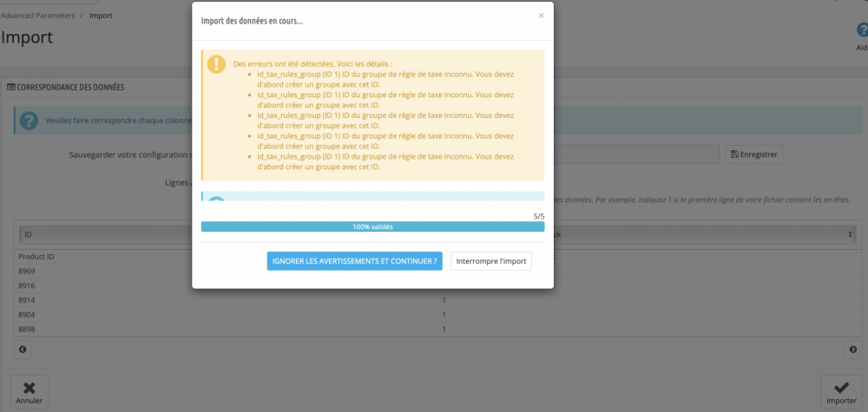Click the 8916 product ID cell

[27, 285]
